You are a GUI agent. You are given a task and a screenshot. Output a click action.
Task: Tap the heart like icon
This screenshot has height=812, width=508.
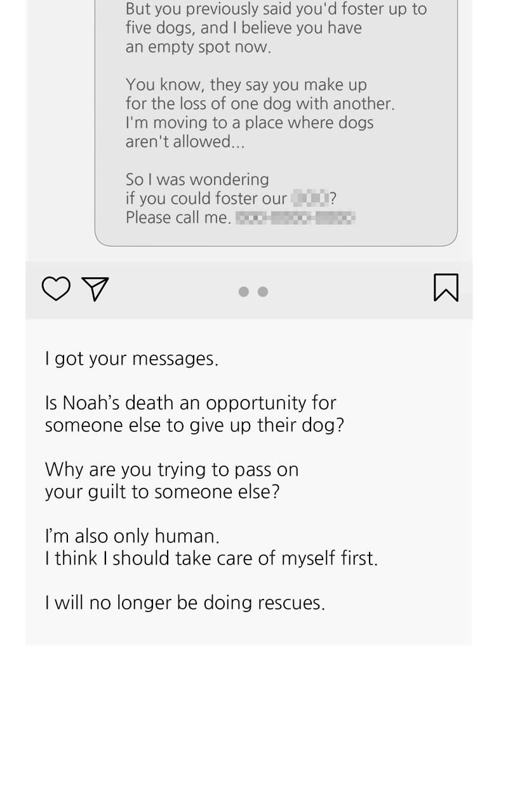point(56,289)
